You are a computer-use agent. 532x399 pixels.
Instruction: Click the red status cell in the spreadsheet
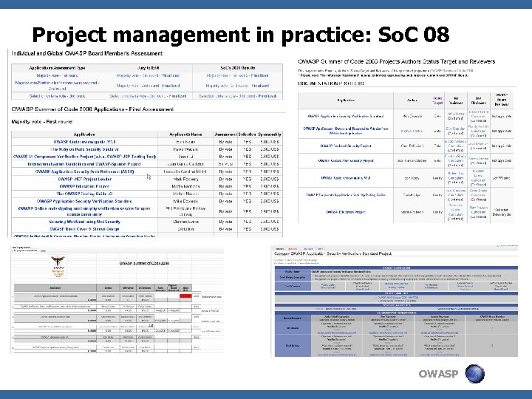click(185, 296)
